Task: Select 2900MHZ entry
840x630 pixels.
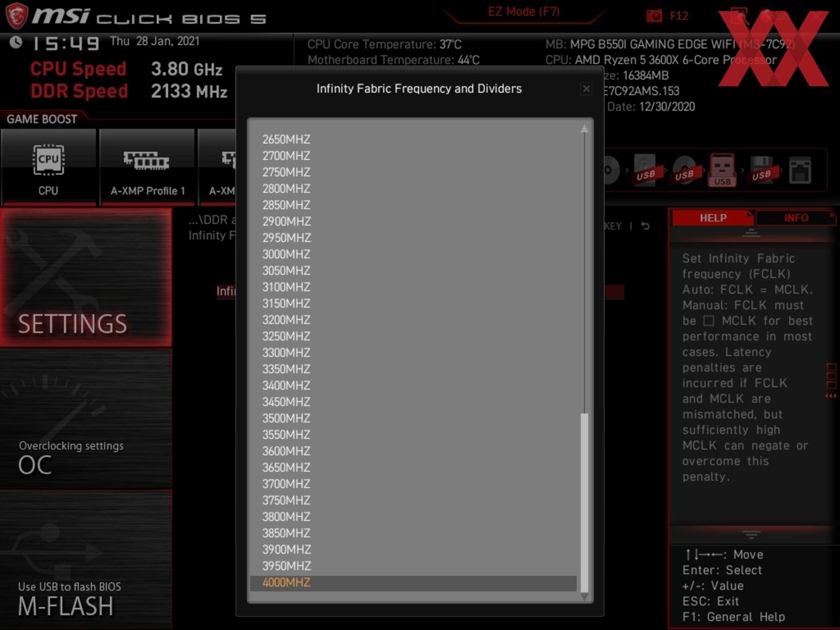Action: 286,221
